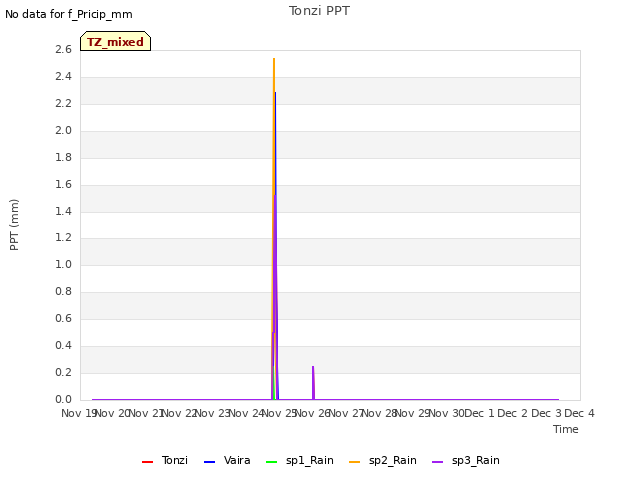The height and width of the screenshot is (480, 640).
Task: Click the 0.0 y-axis tick label
Action: (x=64, y=400)
